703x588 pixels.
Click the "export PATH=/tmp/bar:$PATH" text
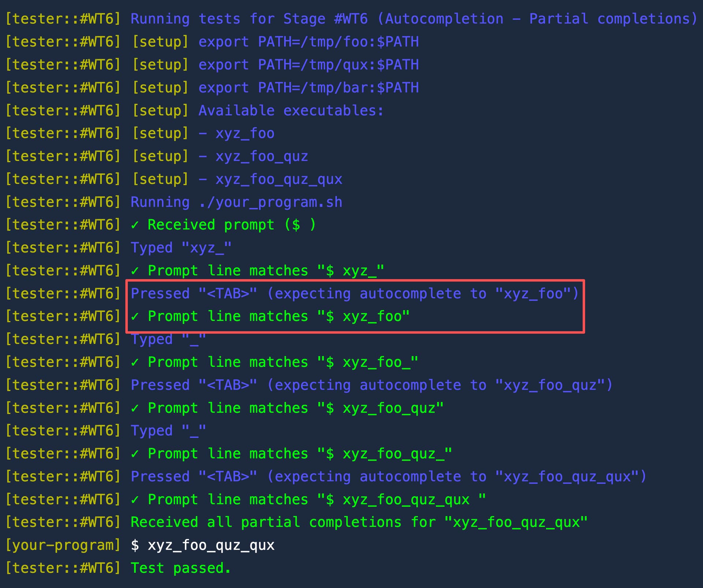coord(308,88)
